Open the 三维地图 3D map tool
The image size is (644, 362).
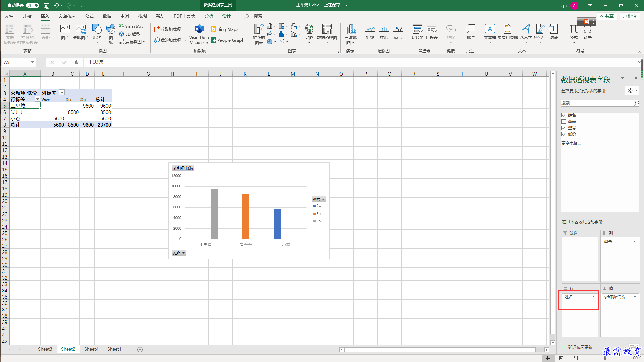(351, 34)
